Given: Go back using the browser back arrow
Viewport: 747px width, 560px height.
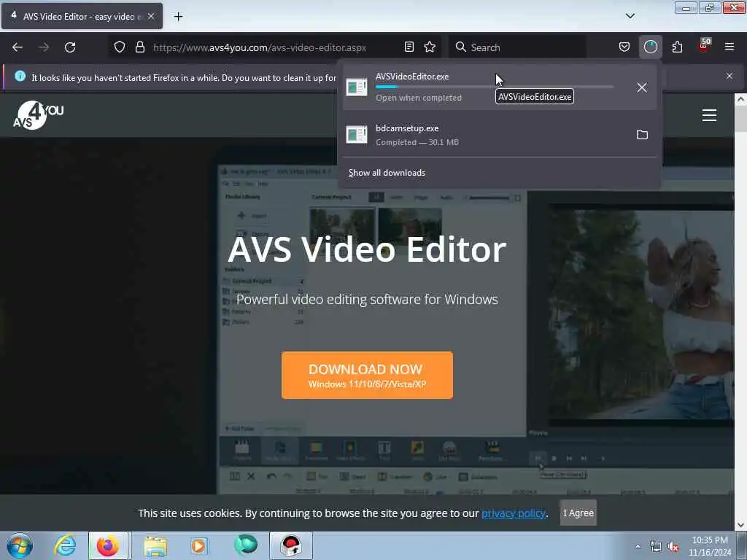Looking at the screenshot, I should [18, 47].
